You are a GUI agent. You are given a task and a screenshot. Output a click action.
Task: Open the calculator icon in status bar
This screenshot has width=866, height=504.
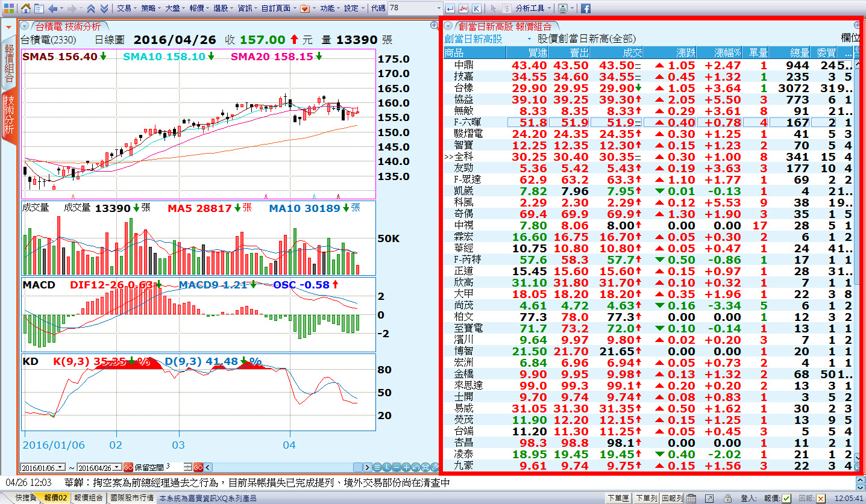pos(691,498)
